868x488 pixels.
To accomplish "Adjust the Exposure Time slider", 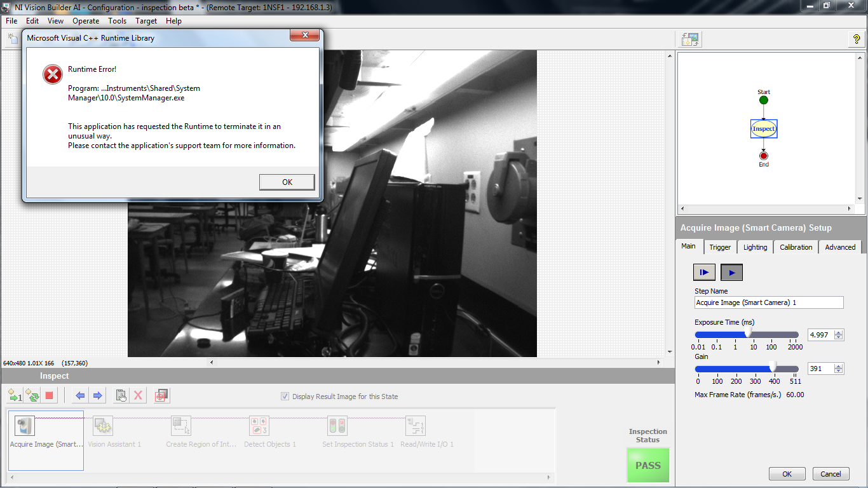I will [747, 334].
